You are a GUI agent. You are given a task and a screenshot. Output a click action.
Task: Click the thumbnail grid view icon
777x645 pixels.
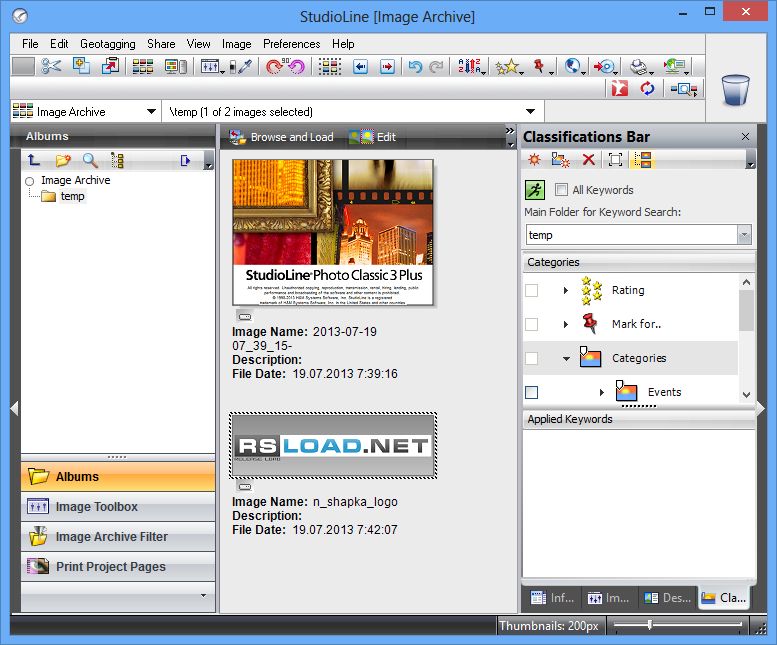coord(143,66)
